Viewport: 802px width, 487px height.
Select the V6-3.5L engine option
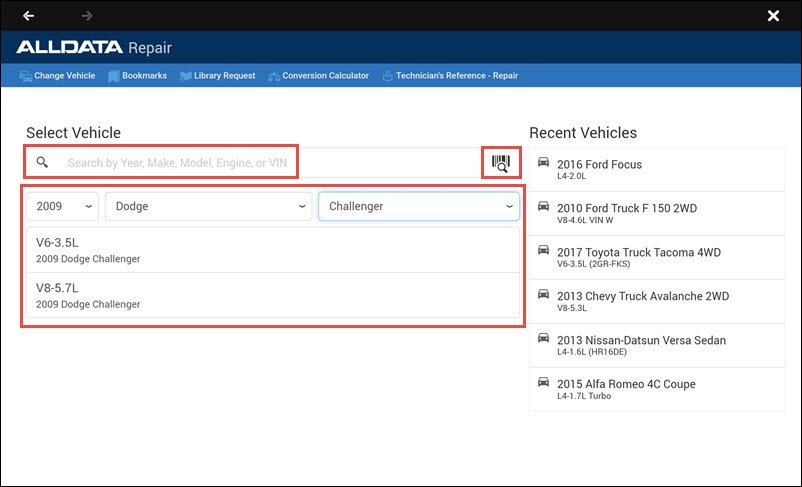(273, 250)
